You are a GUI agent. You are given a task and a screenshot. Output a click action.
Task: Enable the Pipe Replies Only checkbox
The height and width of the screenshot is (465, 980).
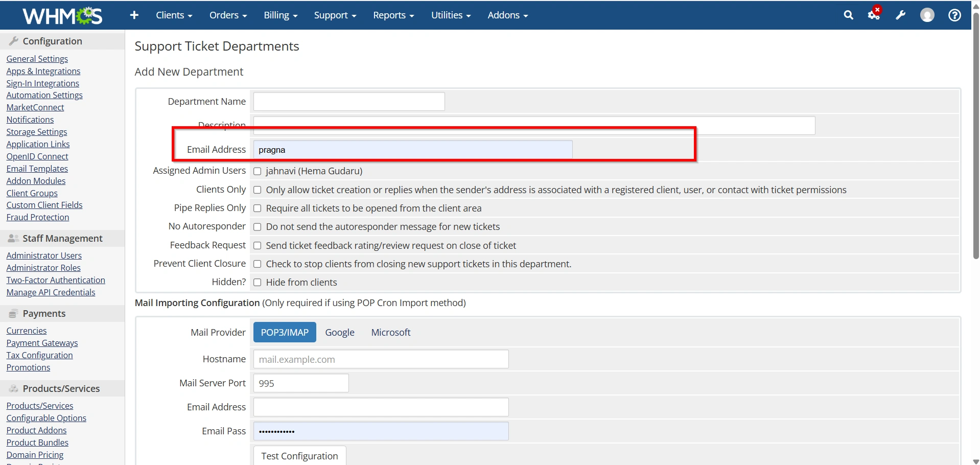[x=258, y=208]
